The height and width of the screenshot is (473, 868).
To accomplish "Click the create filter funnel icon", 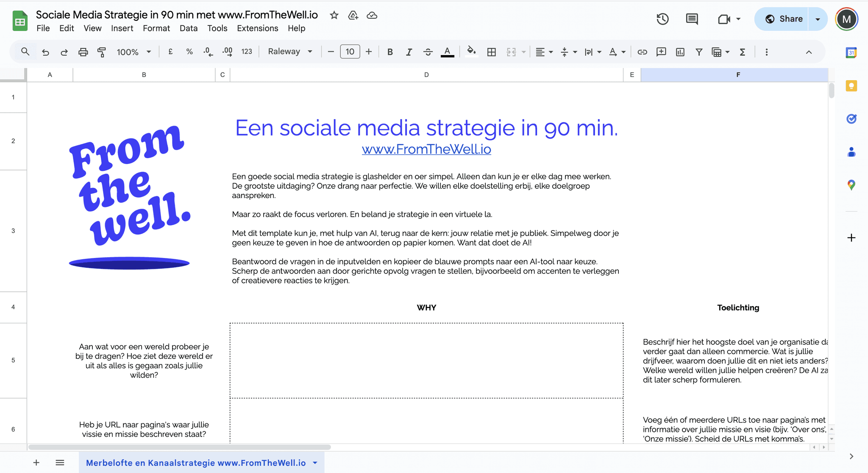I will (x=699, y=52).
